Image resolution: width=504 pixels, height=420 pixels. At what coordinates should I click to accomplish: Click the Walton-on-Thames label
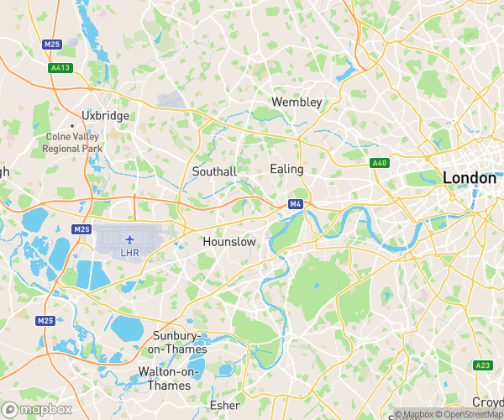169,379
